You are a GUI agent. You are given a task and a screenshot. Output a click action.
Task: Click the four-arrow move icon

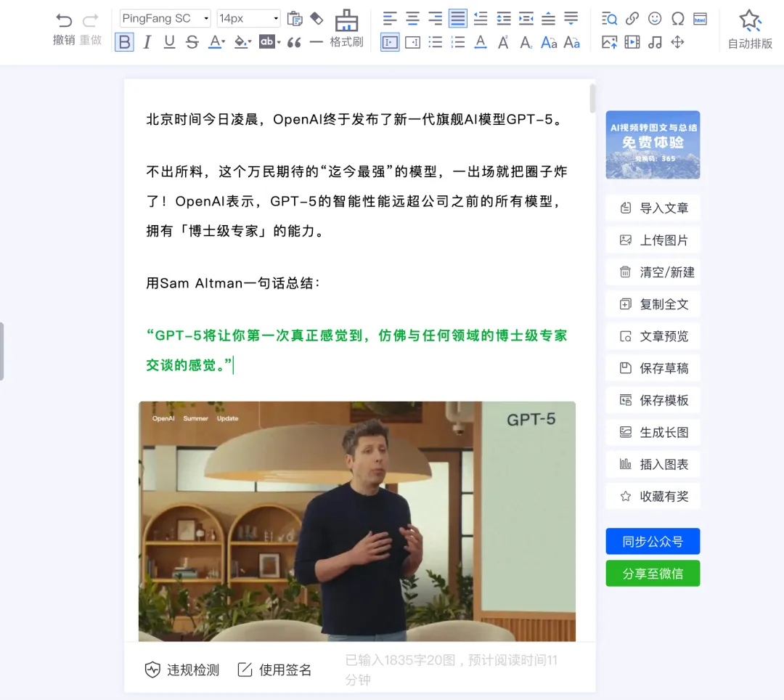[x=677, y=42]
